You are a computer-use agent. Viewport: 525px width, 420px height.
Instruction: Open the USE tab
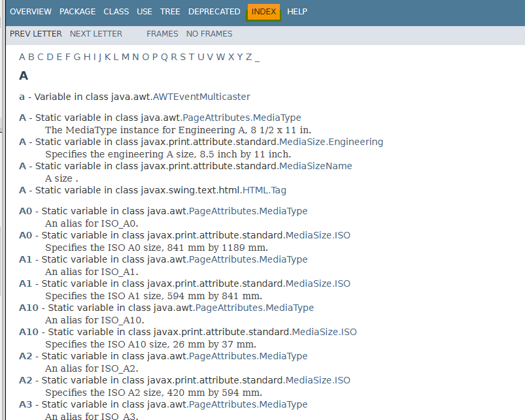144,12
